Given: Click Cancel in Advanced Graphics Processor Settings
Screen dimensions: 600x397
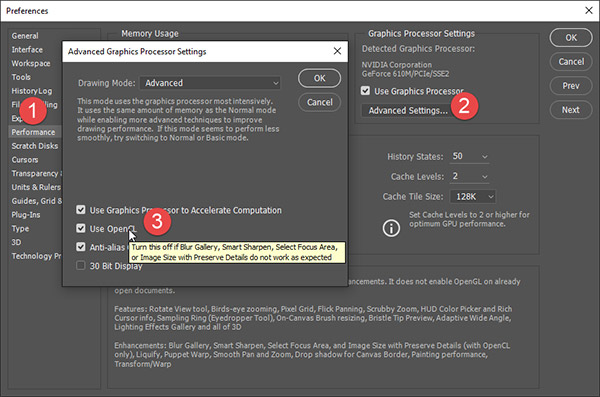Looking at the screenshot, I should 320,102.
